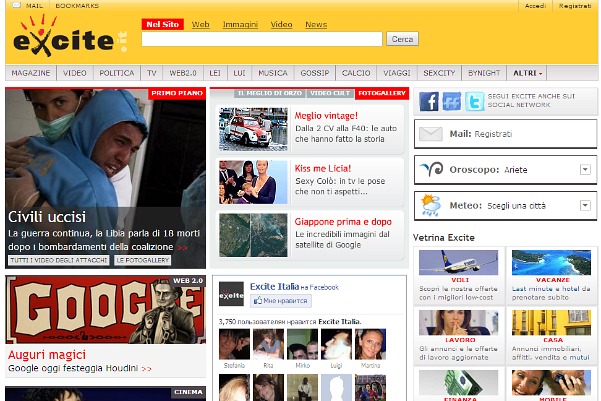Open the MAGAZINE navigation item

point(31,73)
